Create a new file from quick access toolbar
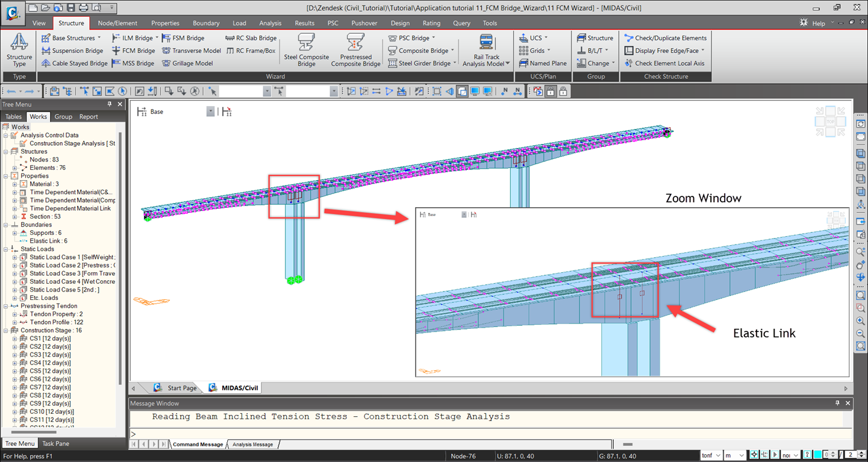 33,8
